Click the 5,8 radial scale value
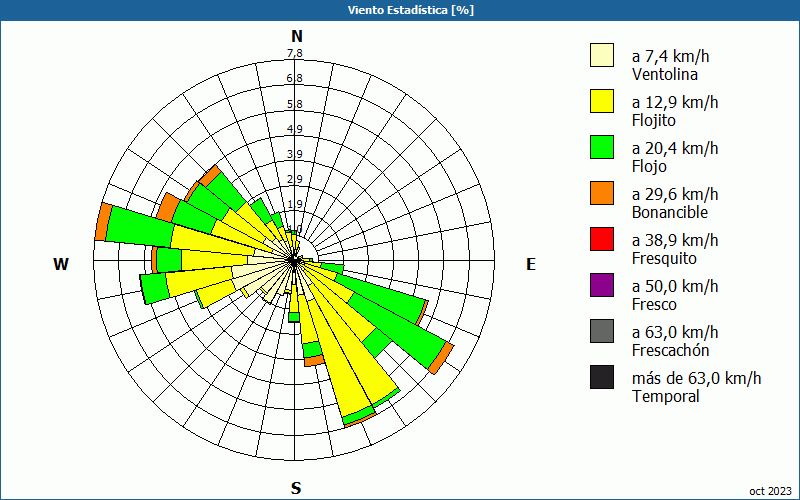Image resolution: width=800 pixels, height=500 pixels. click(x=294, y=104)
